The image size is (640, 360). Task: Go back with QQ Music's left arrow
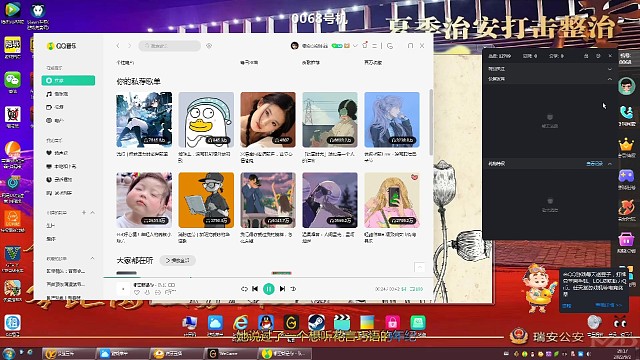tap(118, 46)
